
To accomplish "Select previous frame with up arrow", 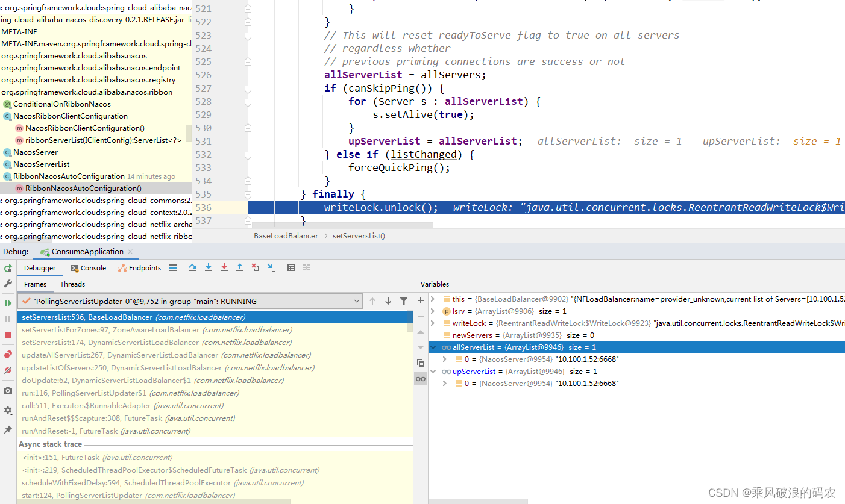I will click(372, 301).
